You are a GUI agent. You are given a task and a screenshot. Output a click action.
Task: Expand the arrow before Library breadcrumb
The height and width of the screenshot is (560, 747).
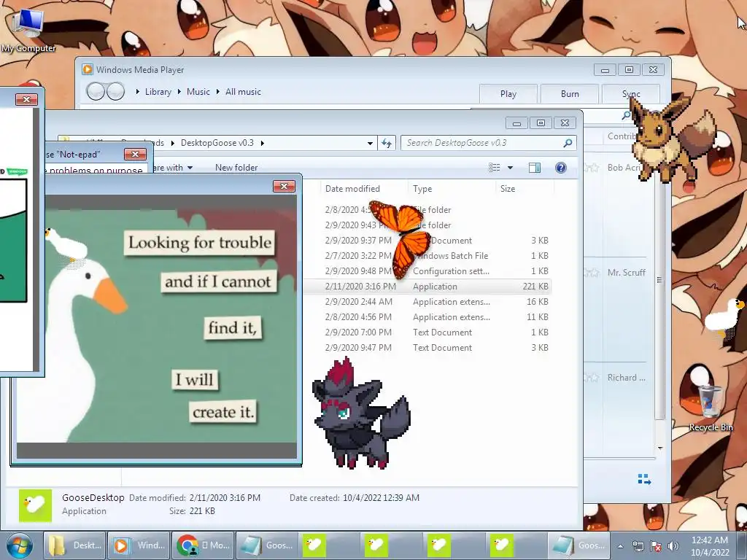[138, 91]
